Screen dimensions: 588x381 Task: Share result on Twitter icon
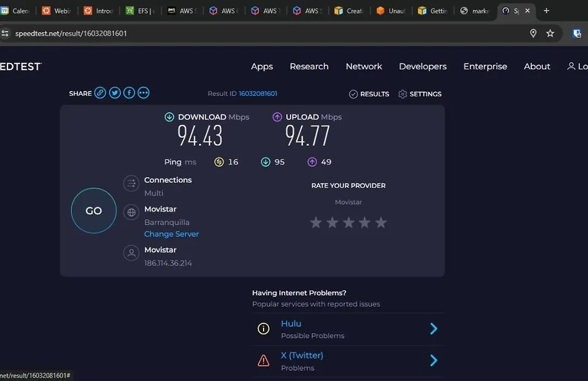(115, 93)
